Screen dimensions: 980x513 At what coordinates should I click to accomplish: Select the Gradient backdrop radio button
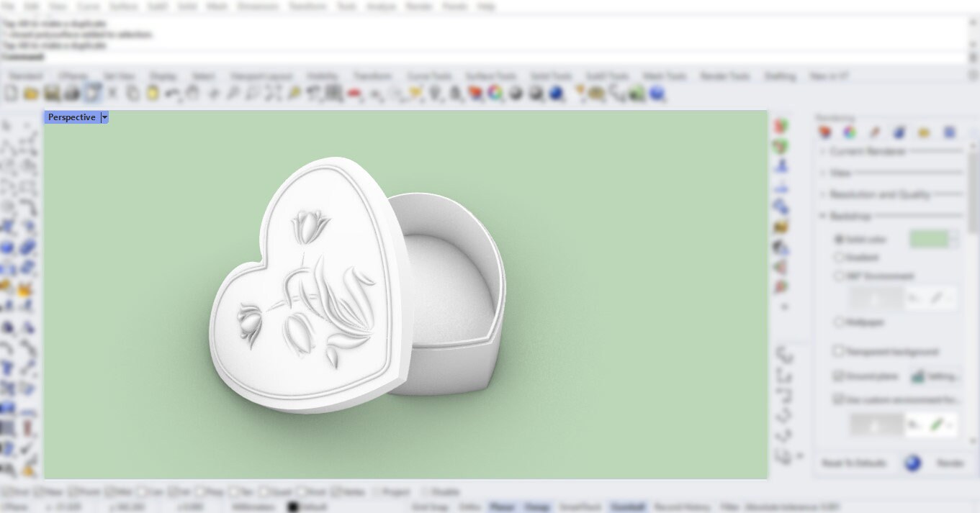[838, 257]
